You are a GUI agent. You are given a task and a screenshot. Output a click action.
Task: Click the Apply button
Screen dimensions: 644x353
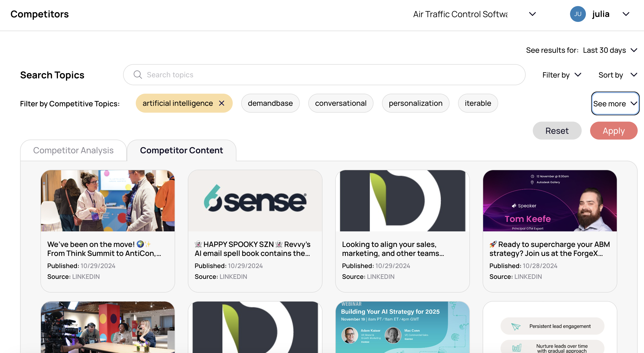[613, 131]
